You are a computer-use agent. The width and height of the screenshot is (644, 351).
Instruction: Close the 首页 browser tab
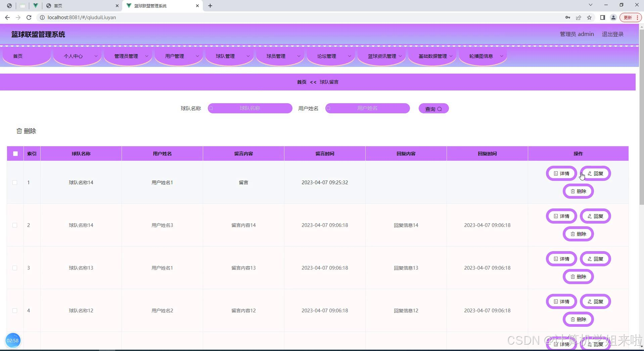point(117,6)
